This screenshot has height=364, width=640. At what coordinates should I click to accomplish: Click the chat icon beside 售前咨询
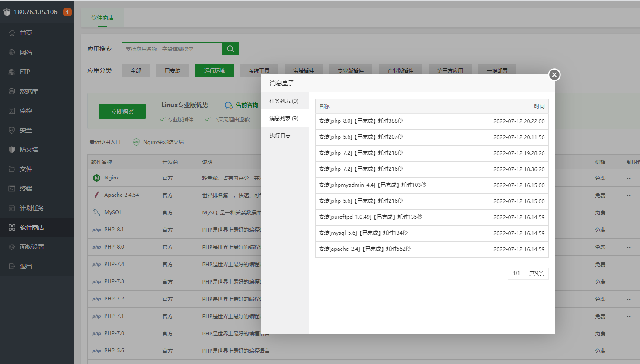pyautogui.click(x=229, y=105)
